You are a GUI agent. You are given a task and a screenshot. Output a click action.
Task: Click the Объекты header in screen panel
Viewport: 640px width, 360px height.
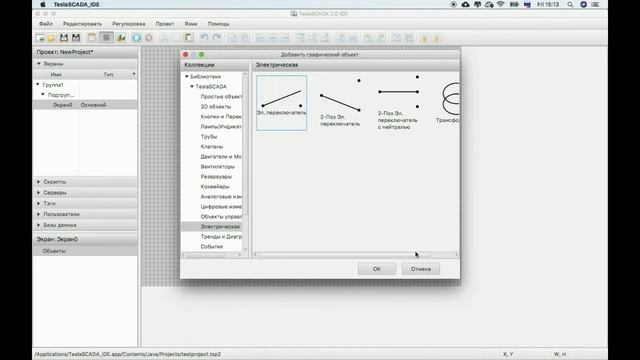(x=85, y=251)
